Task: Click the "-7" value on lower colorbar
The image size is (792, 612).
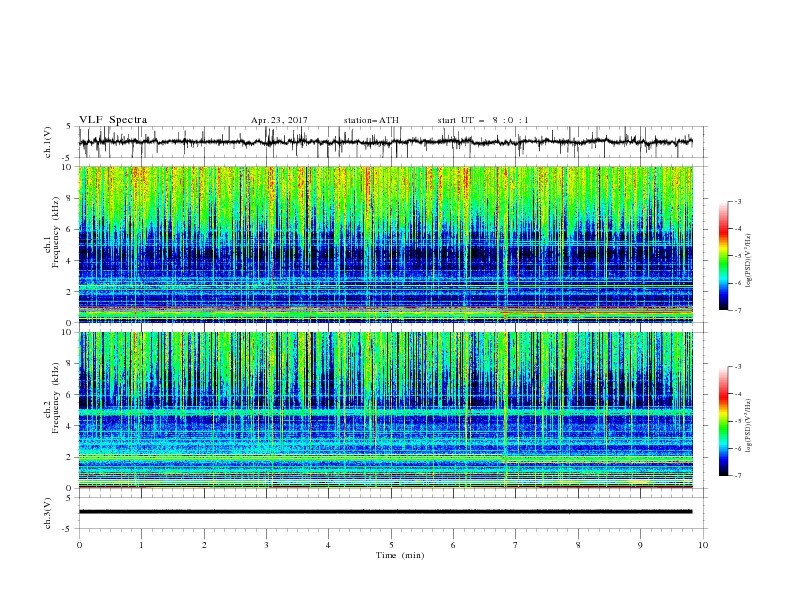Action: [737, 475]
